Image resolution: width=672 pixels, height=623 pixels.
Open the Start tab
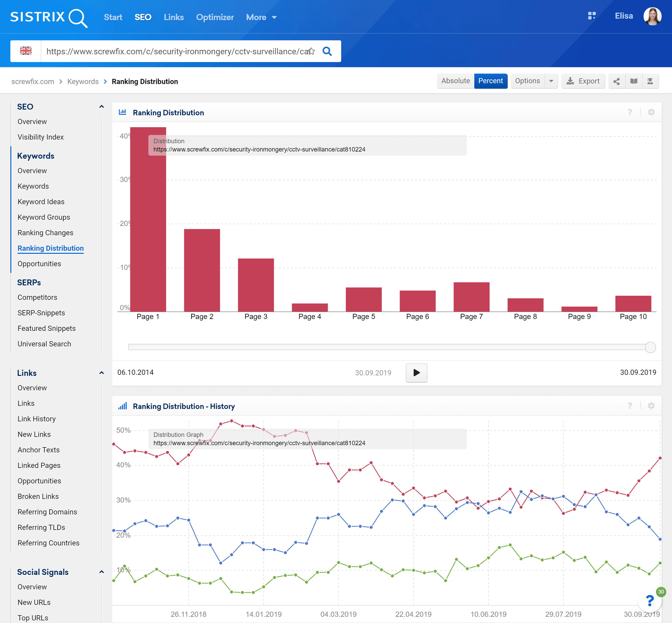click(113, 17)
